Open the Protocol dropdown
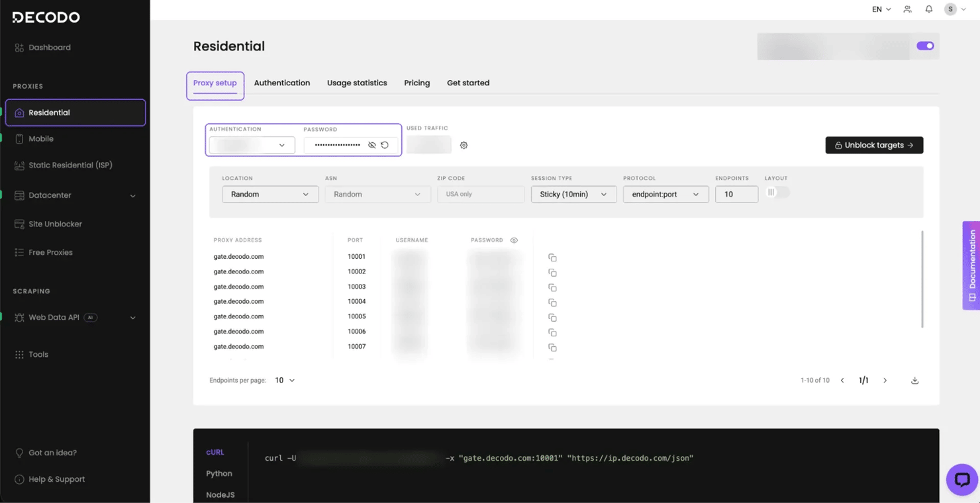 pyautogui.click(x=665, y=194)
